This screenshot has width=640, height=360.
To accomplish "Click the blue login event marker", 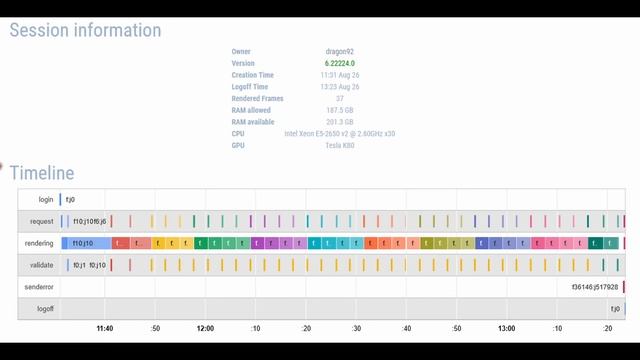I will point(60,200).
